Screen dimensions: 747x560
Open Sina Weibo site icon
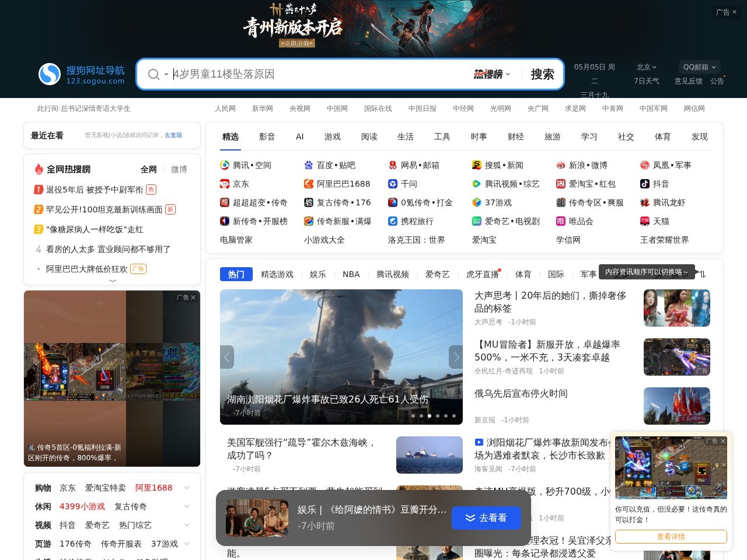click(x=561, y=165)
